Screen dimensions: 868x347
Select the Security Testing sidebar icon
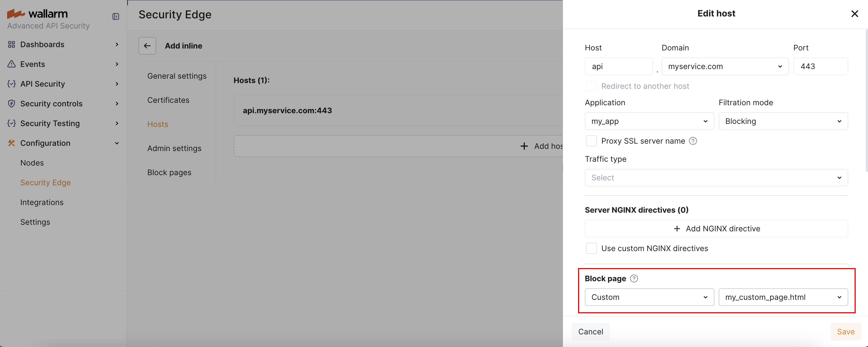[11, 123]
